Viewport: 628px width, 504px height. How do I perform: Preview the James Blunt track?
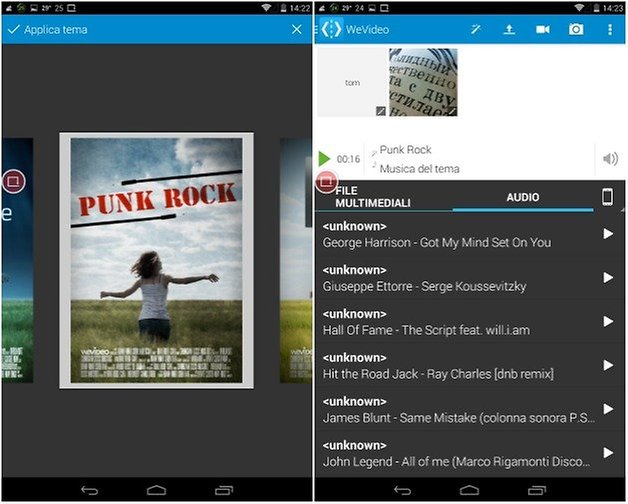point(608,409)
